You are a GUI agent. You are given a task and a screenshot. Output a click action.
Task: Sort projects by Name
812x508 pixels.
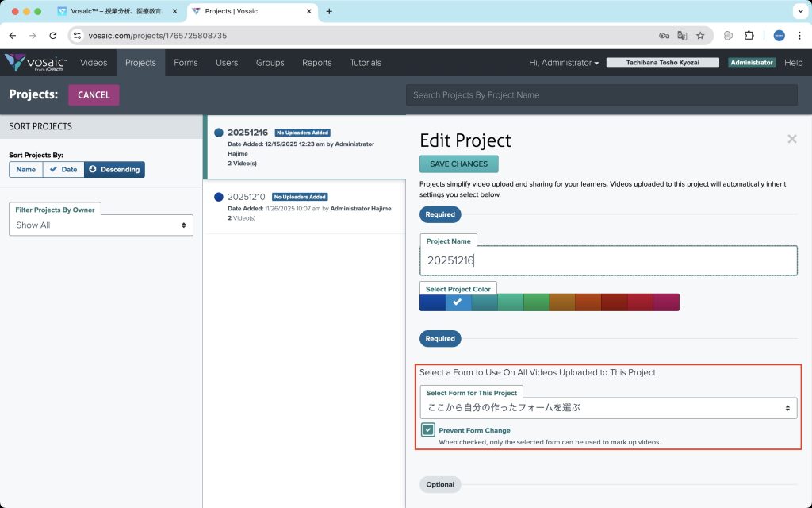coord(25,169)
